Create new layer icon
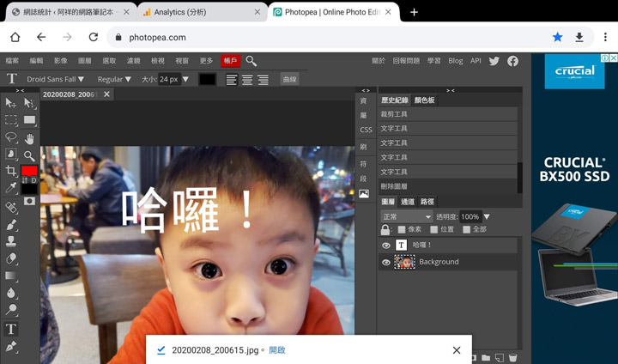The width and height of the screenshot is (618, 364). coord(500,357)
